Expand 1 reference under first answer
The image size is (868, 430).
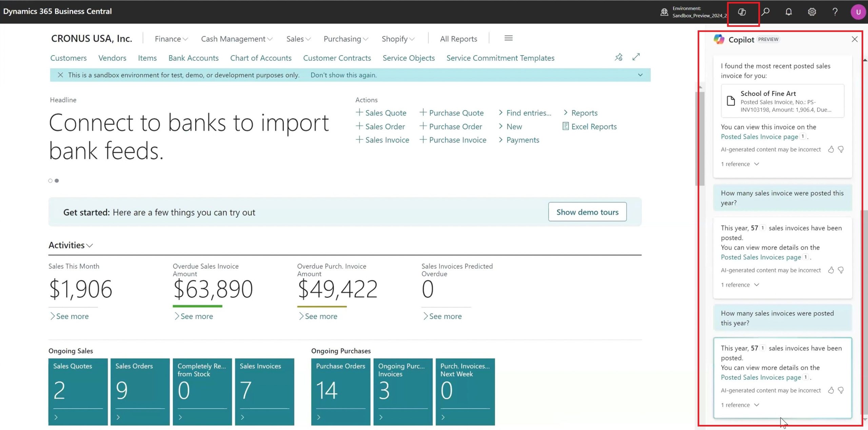click(x=740, y=164)
